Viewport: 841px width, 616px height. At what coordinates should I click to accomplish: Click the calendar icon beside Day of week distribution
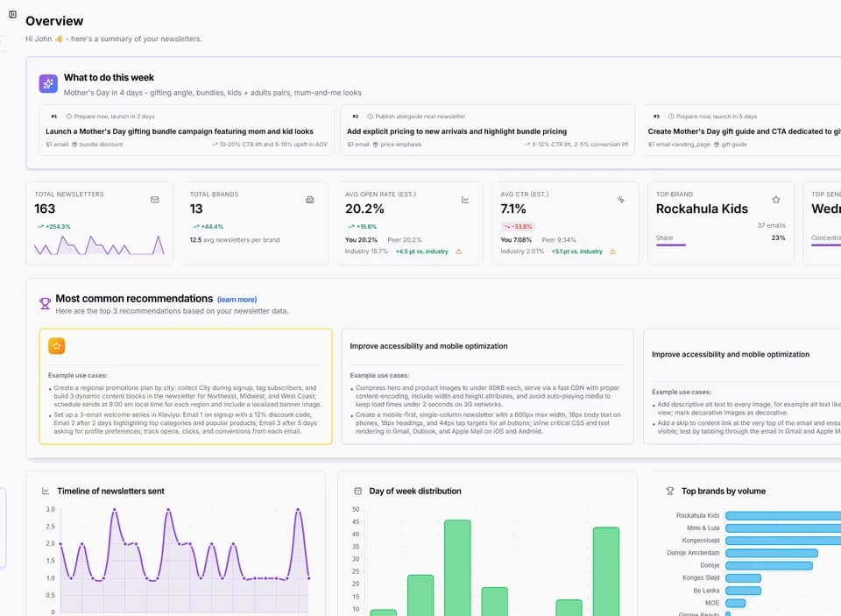(357, 491)
